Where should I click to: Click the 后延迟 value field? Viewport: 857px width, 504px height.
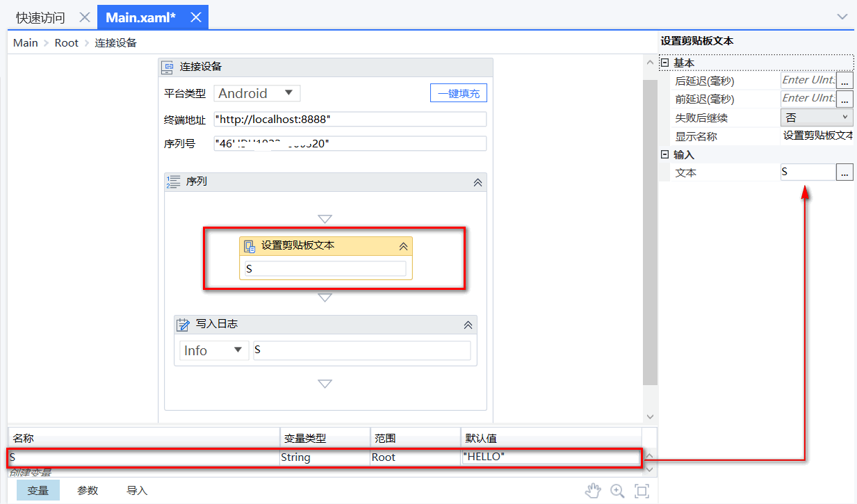coord(808,80)
